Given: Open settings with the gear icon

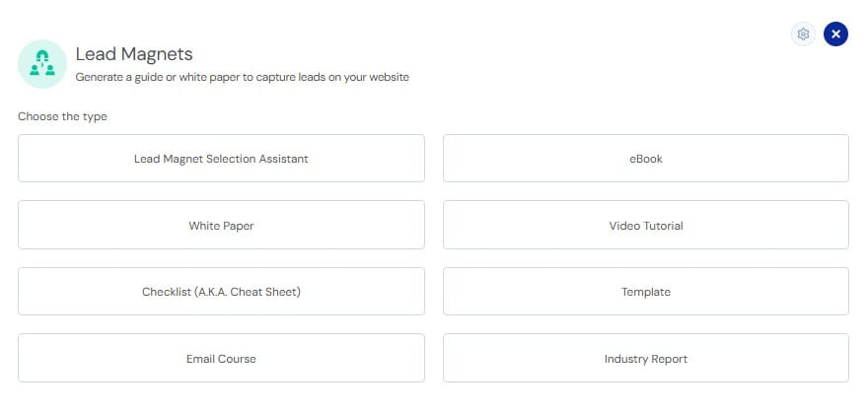Looking at the screenshot, I should coord(803,34).
